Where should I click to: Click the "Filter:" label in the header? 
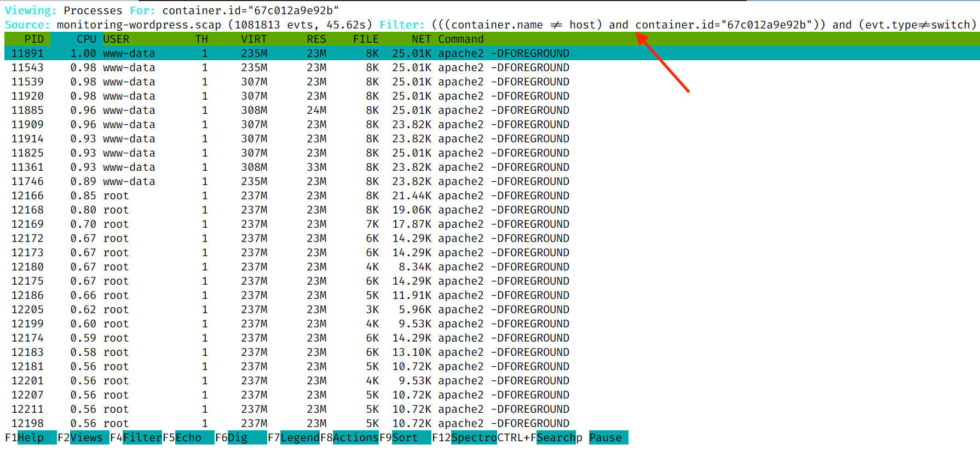pyautogui.click(x=402, y=25)
